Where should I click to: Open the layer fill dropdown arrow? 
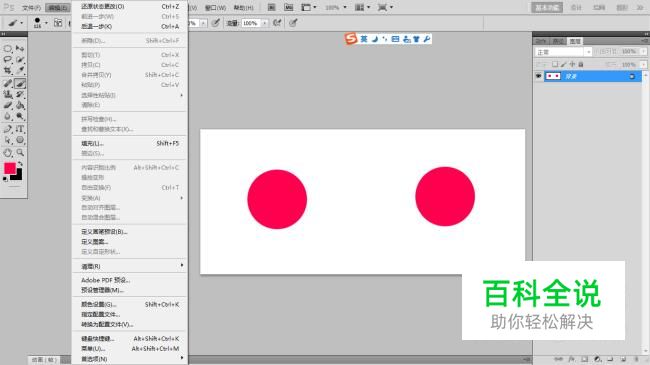click(643, 65)
